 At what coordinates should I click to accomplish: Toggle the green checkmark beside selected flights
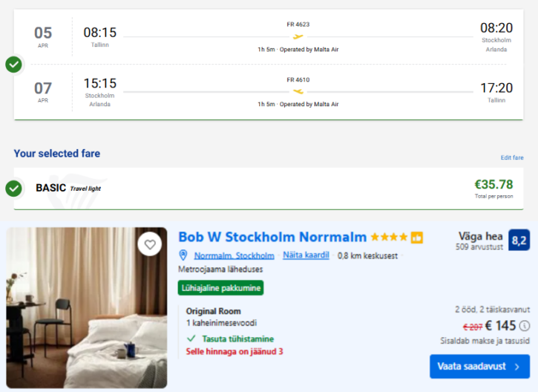(x=13, y=65)
